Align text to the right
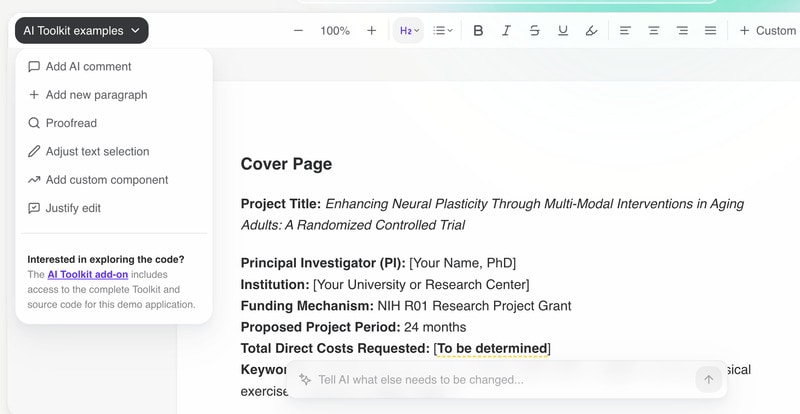 [682, 31]
